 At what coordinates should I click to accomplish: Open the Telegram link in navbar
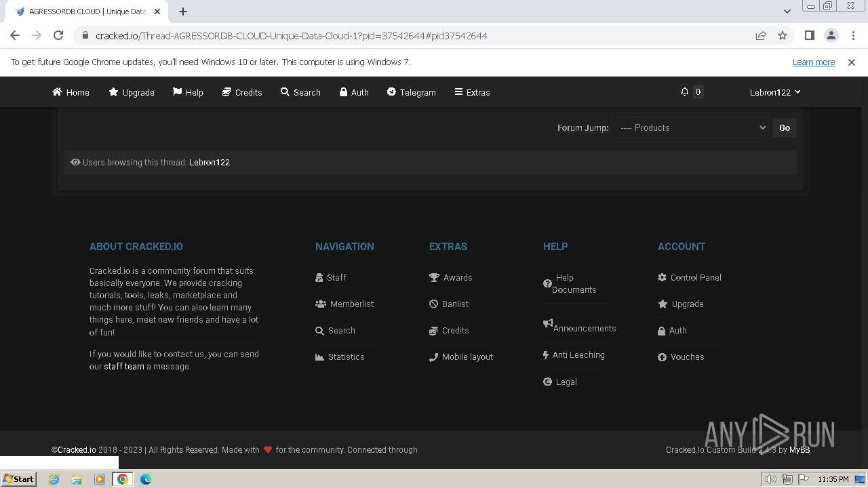coord(411,92)
